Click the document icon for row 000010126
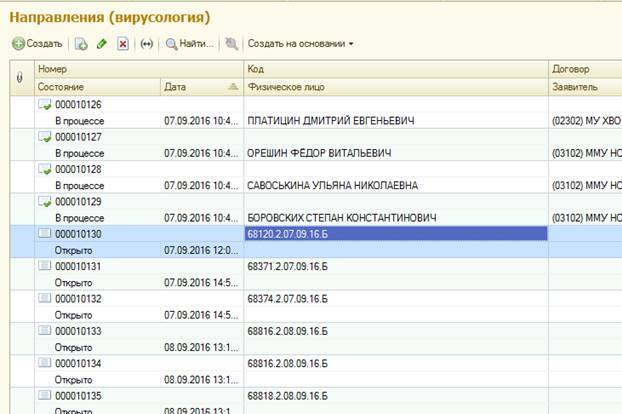622x414 pixels. click(44, 105)
